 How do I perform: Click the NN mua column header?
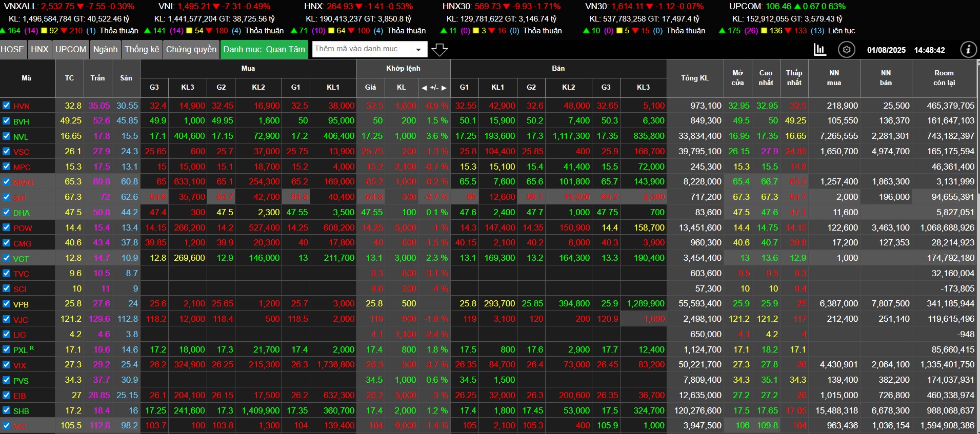834,78
